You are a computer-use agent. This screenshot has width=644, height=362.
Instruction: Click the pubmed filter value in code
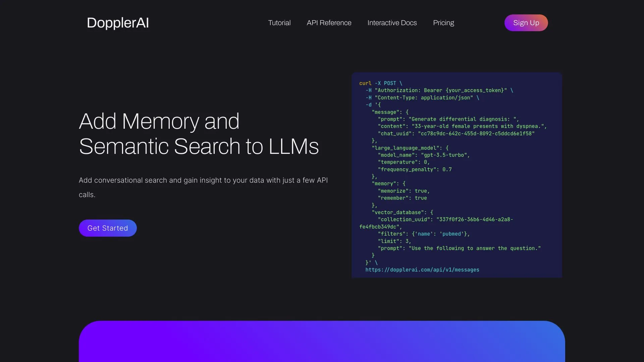pos(451,234)
